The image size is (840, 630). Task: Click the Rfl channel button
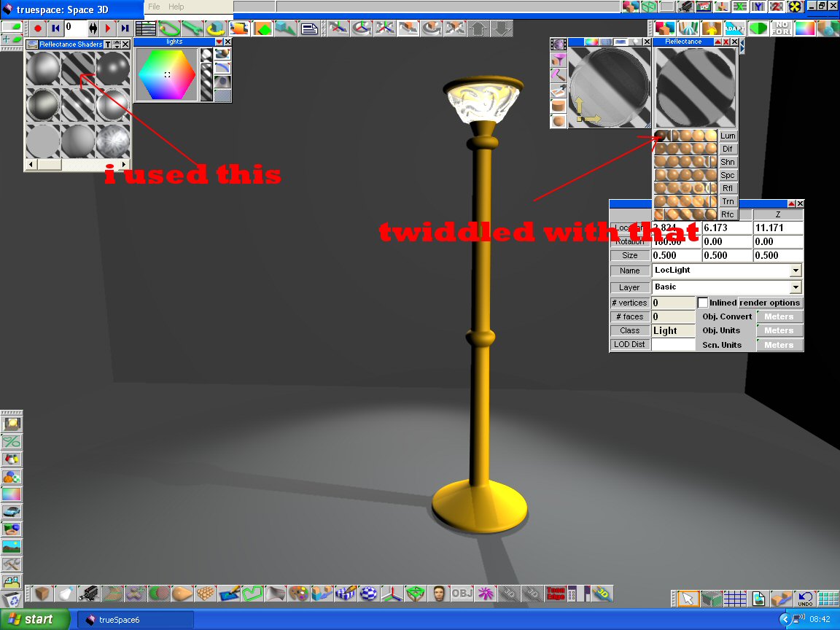click(728, 188)
